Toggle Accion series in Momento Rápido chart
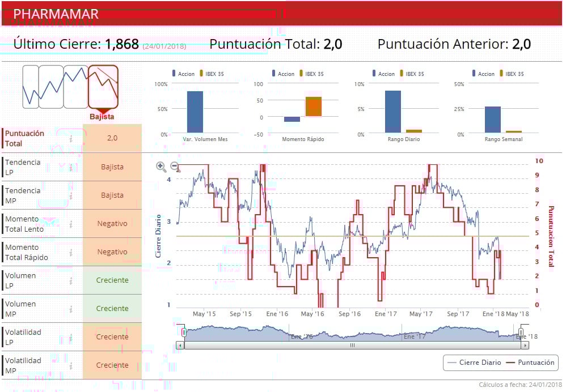 point(284,74)
